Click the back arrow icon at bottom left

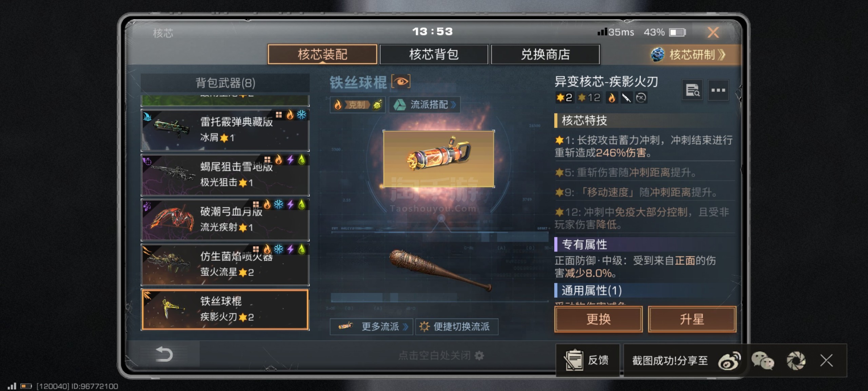(164, 354)
